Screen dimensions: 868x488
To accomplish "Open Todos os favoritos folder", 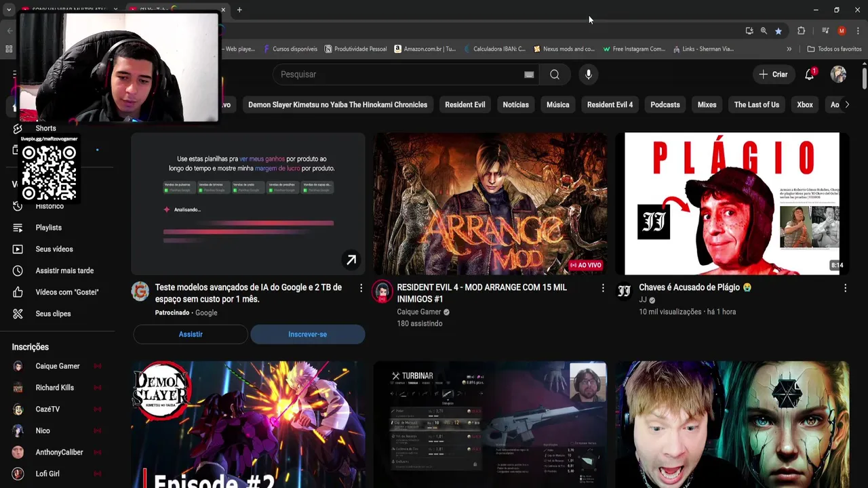I will pos(834,49).
